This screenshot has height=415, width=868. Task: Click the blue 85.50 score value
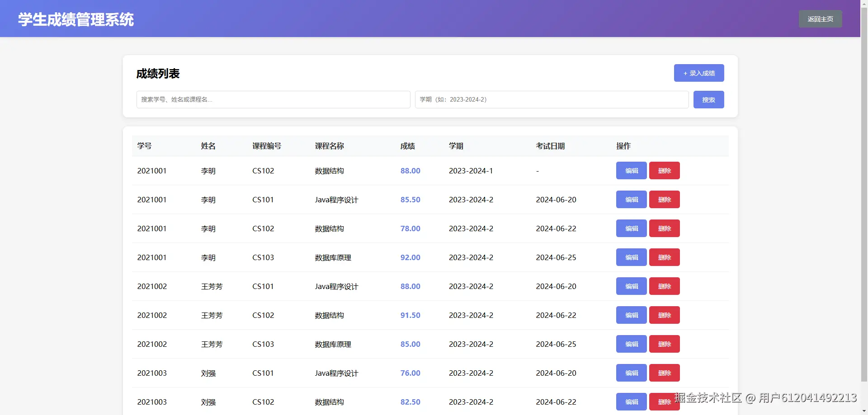point(410,199)
